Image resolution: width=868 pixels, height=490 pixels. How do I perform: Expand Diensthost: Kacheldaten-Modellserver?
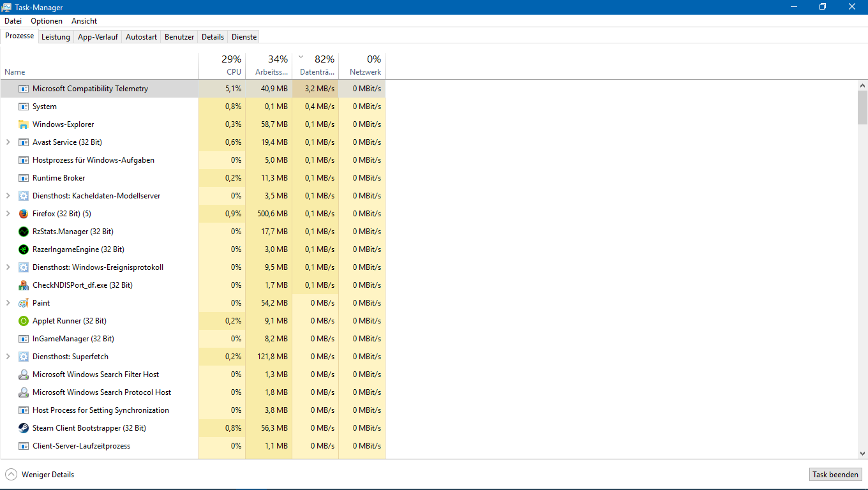pos(8,196)
